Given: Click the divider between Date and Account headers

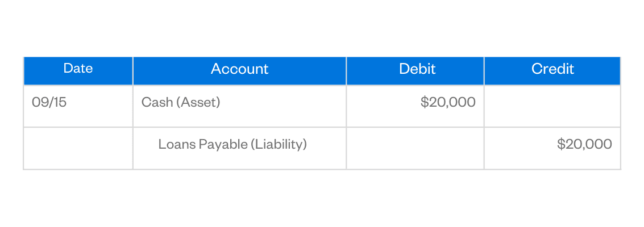Looking at the screenshot, I should tap(133, 70).
